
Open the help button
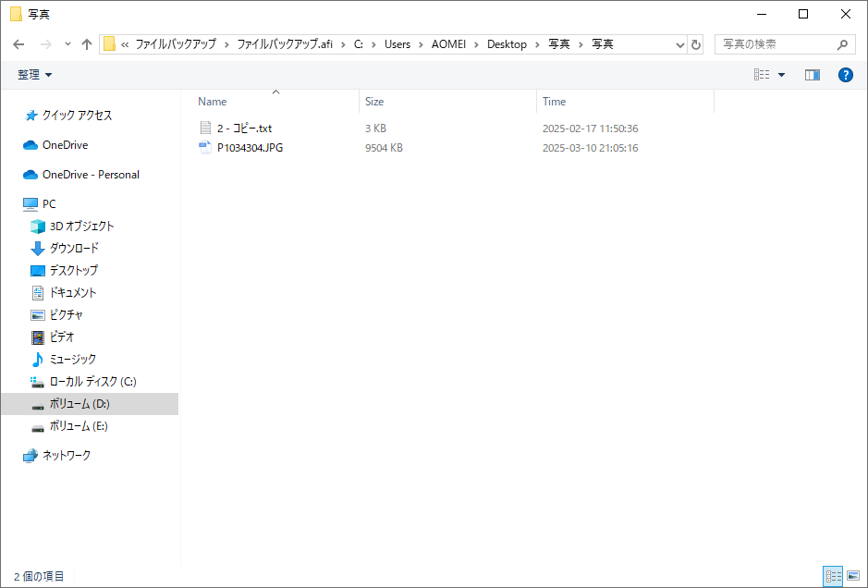[845, 75]
